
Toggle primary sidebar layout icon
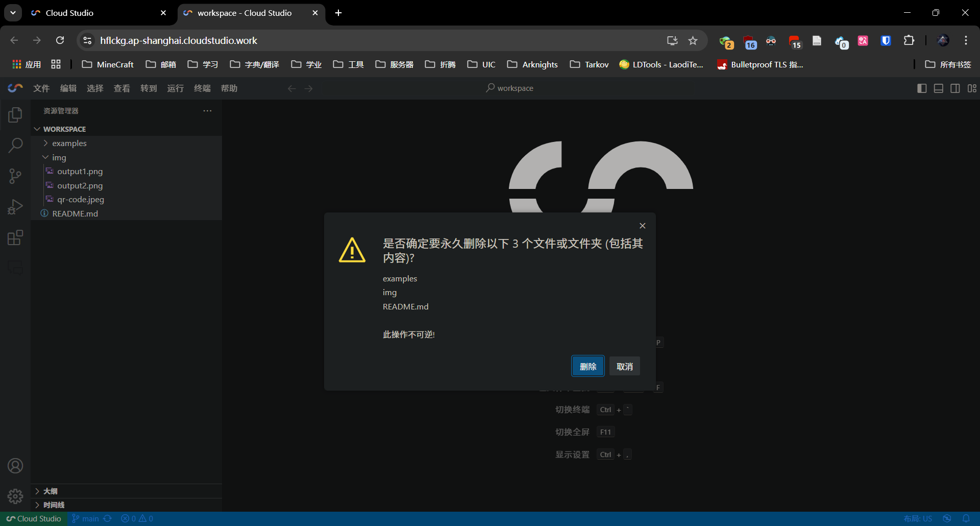(922, 88)
